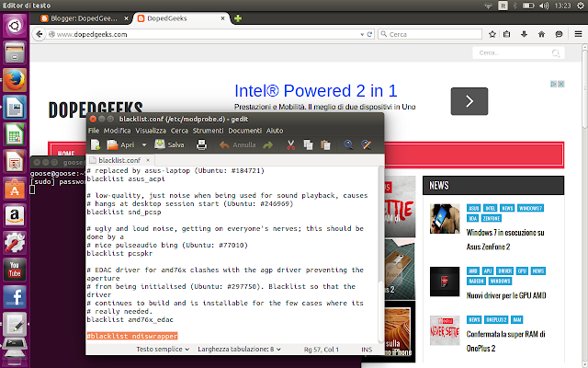
Task: Open the Larghezza tabulazione dropdown
Action: 239,350
